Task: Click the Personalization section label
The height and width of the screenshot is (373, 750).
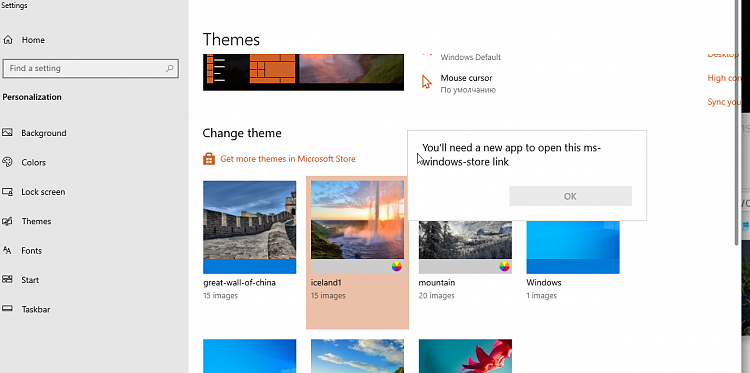Action: (32, 97)
